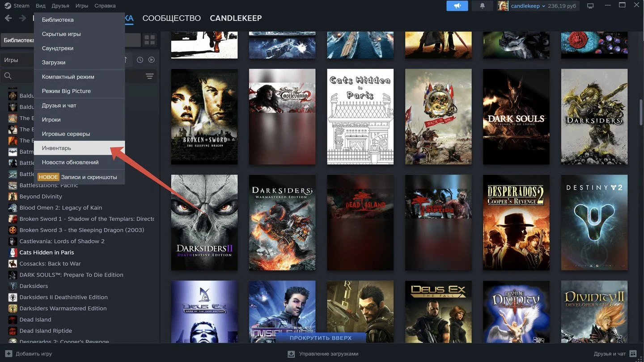The height and width of the screenshot is (362, 644).
Task: Open notifications bell
Action: pos(483,6)
